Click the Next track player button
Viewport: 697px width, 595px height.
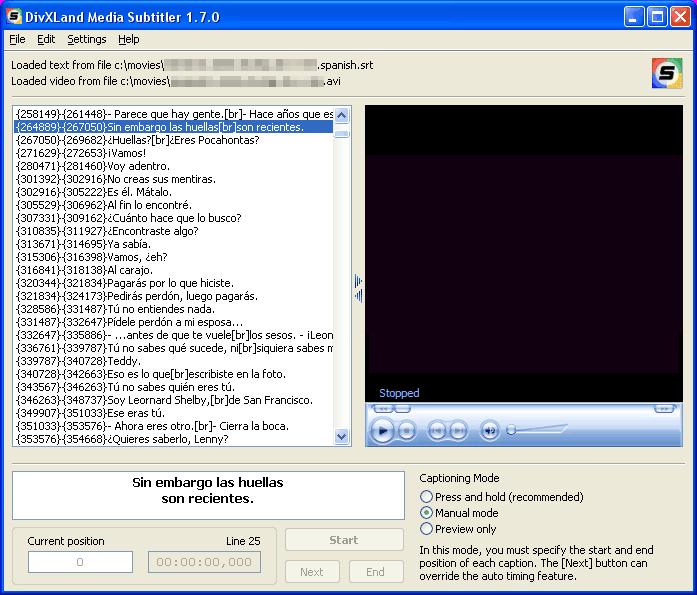tap(458, 430)
